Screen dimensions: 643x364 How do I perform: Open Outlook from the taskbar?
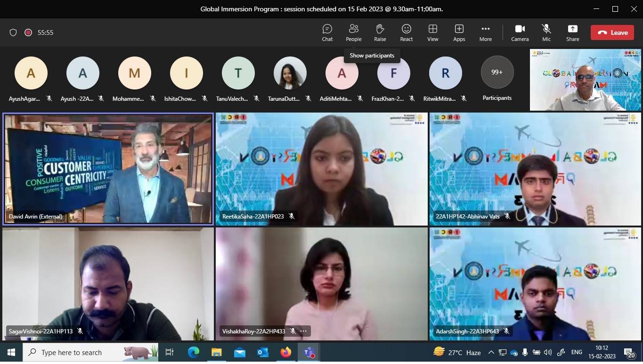262,352
